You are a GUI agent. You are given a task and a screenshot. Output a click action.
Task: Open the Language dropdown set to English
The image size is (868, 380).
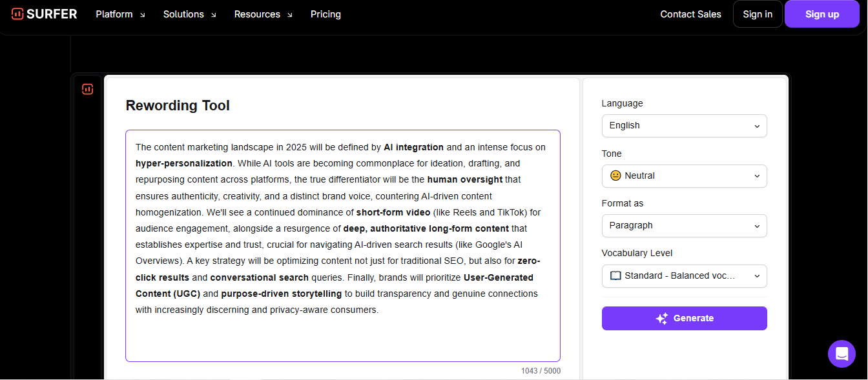684,126
